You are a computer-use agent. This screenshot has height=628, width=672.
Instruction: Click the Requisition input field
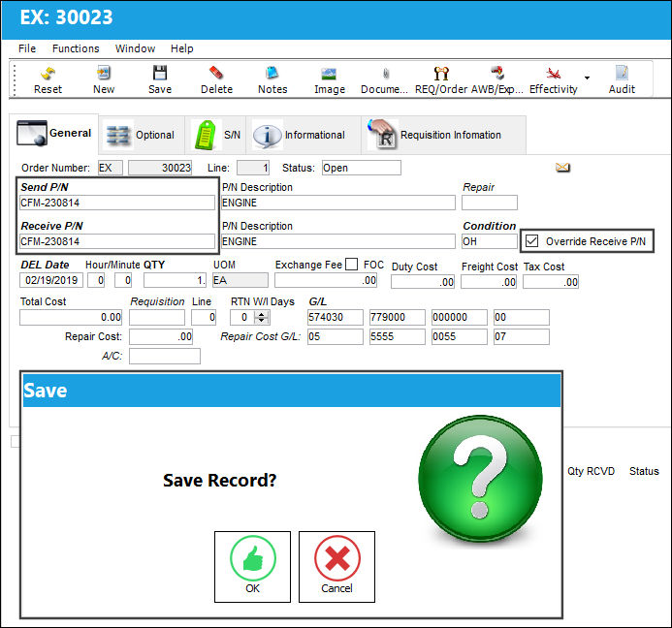tap(157, 318)
